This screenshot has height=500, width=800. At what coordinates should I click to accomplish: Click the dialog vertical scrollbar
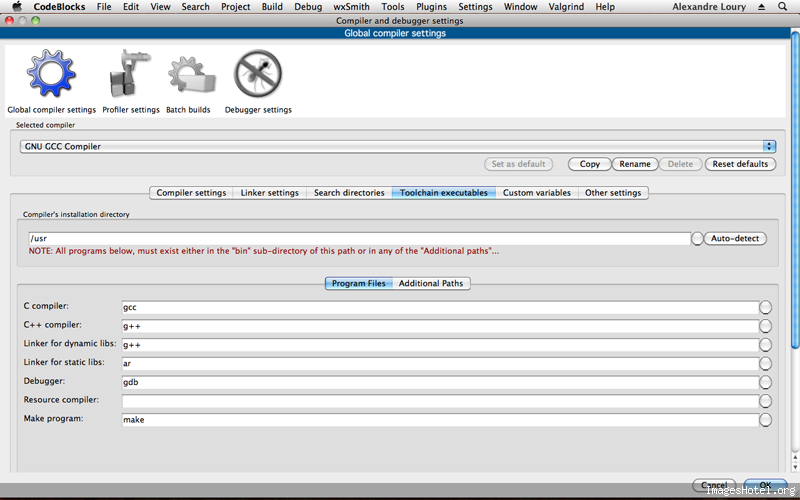[x=795, y=191]
